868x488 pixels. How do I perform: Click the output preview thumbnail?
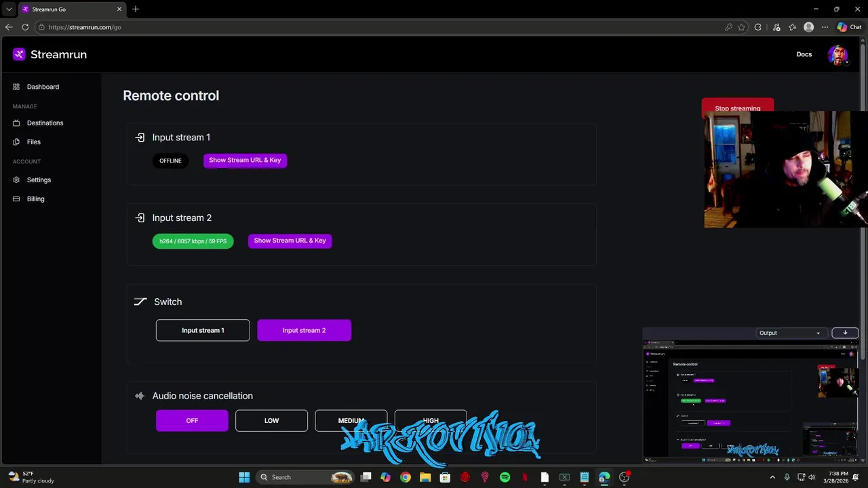[751, 401]
